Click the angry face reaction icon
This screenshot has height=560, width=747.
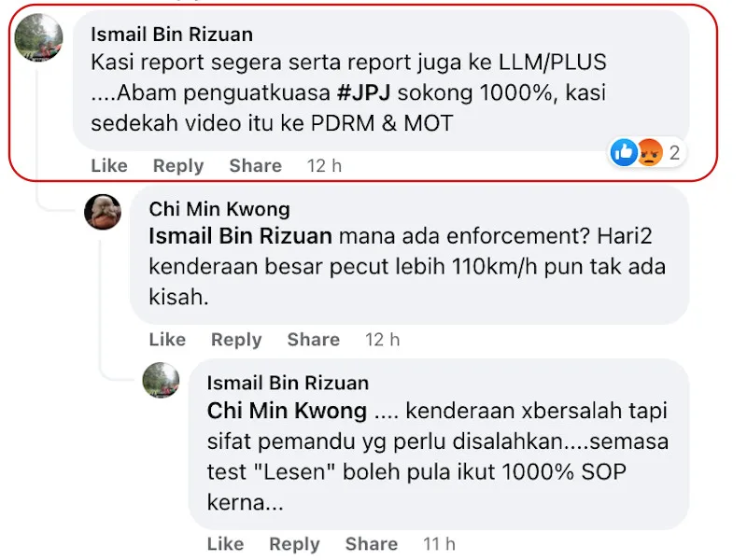(650, 152)
